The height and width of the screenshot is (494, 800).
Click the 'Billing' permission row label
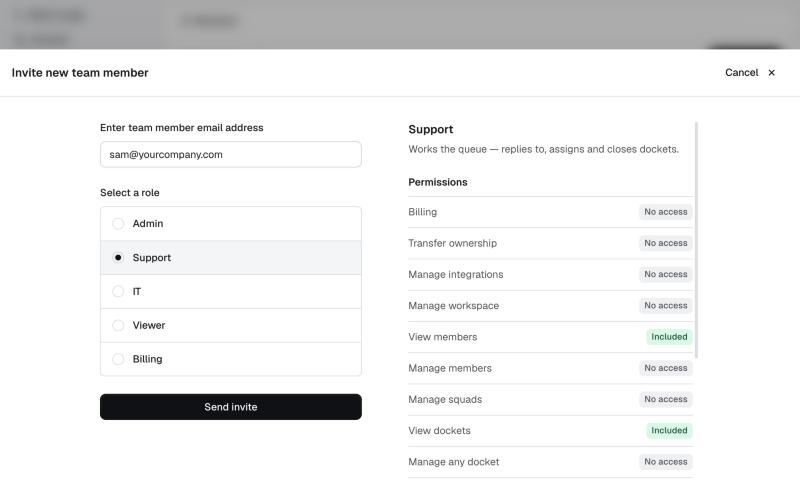click(x=422, y=212)
